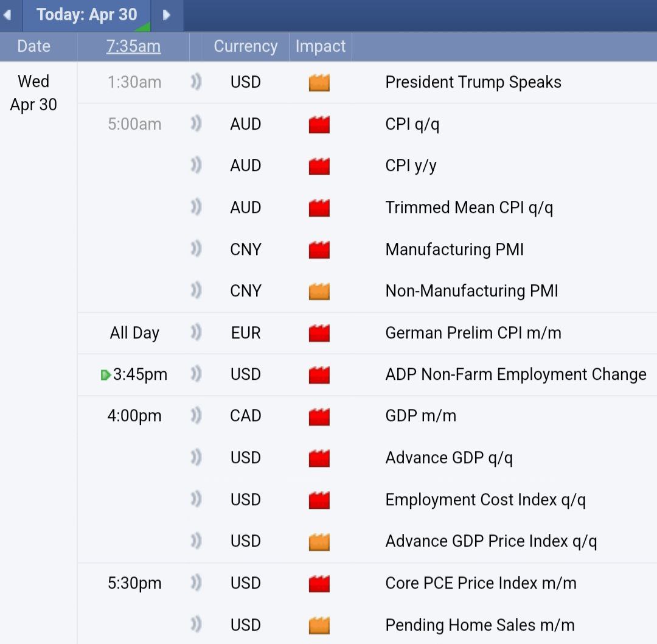Click the sound icon for President Trump Speaks
The height and width of the screenshot is (644, 657).
click(196, 82)
